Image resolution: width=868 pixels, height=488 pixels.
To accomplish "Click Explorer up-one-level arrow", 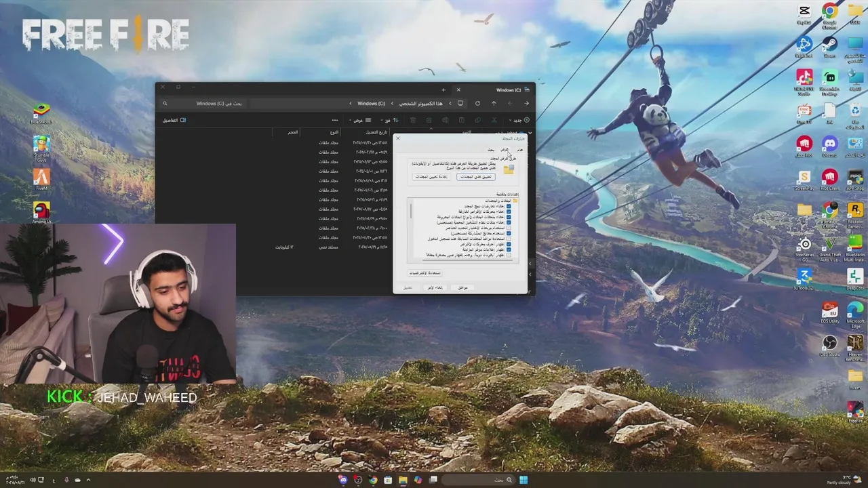I will [x=494, y=103].
